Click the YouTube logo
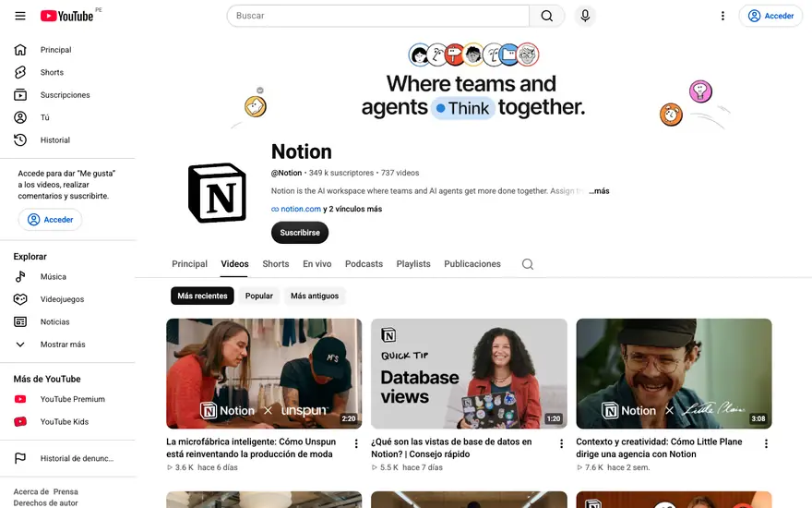This screenshot has height=508, width=812. coord(66,16)
